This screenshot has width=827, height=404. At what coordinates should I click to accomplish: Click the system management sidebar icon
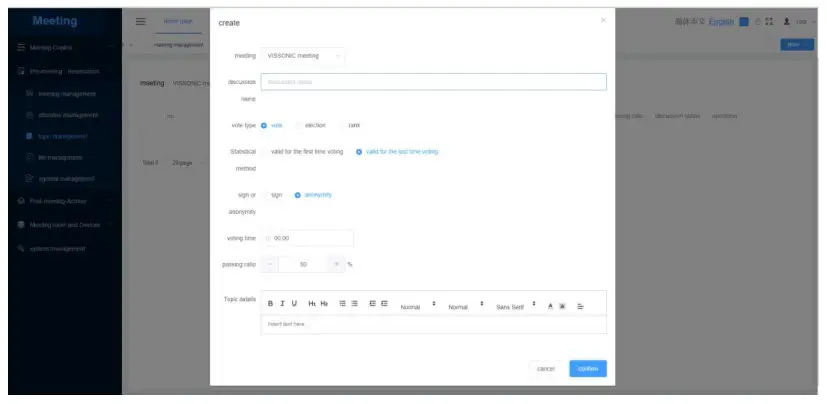(x=21, y=248)
